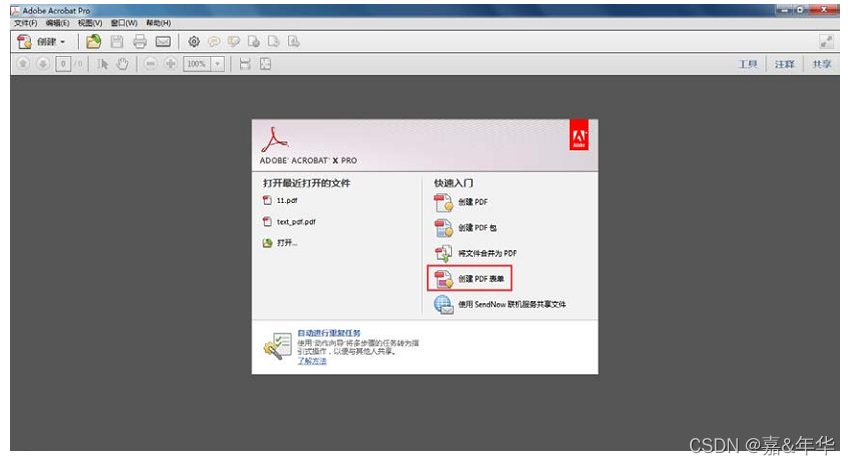Click the next page down arrow
Screen dimensions: 851x465
[43, 64]
